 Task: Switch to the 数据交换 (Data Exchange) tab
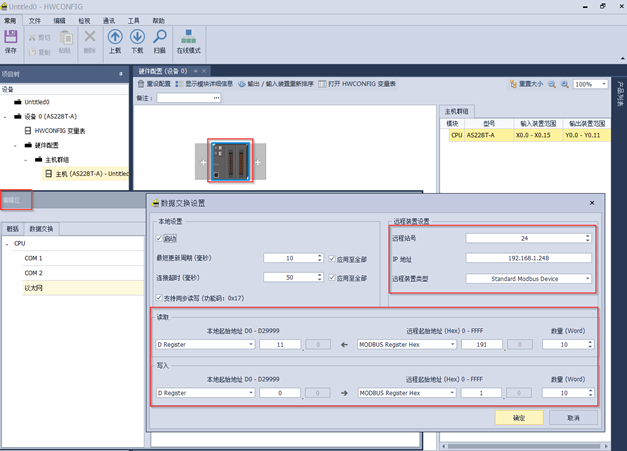coord(41,228)
